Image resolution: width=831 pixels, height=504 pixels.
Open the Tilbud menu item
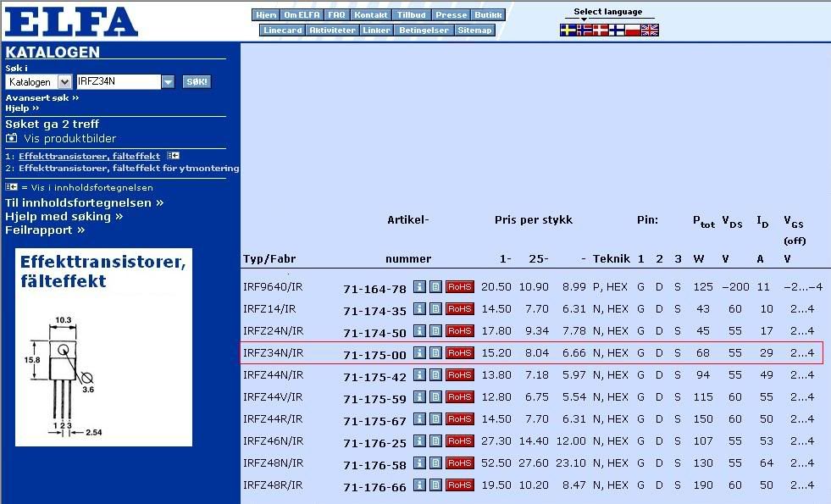click(412, 15)
